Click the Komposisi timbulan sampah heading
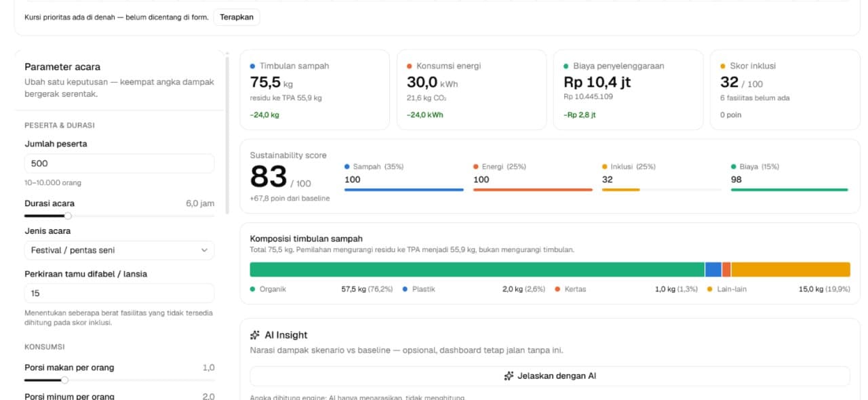The width and height of the screenshot is (868, 400). [307, 239]
